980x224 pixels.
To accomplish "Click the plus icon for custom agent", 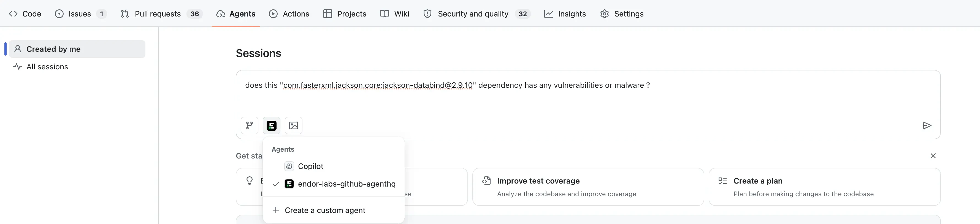I will point(276,210).
